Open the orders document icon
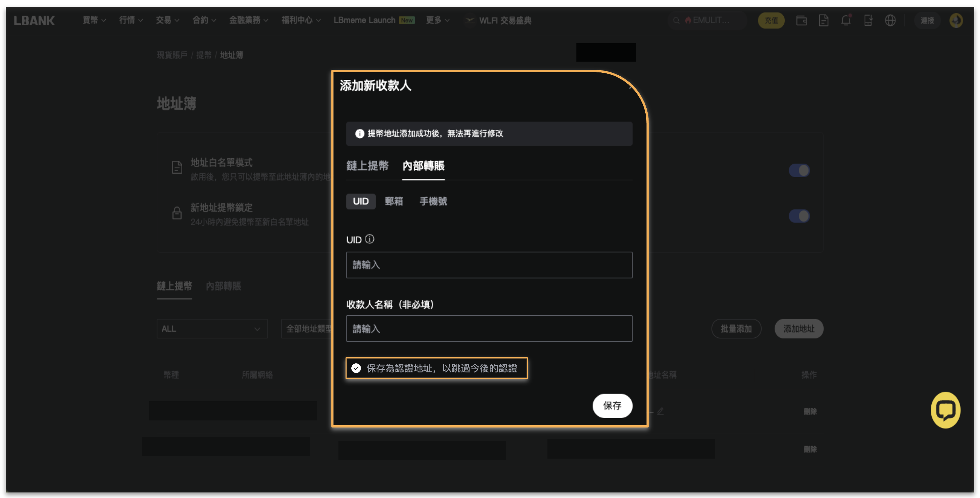 tap(823, 20)
